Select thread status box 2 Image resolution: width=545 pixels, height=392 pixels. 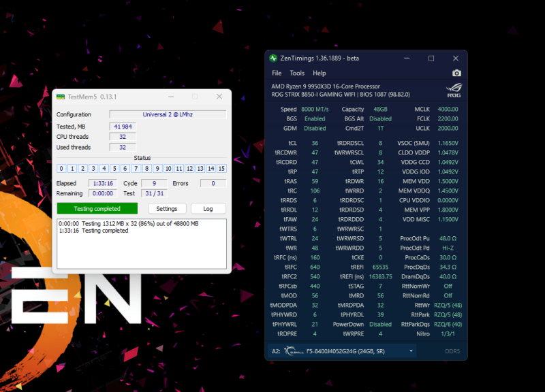click(82, 168)
